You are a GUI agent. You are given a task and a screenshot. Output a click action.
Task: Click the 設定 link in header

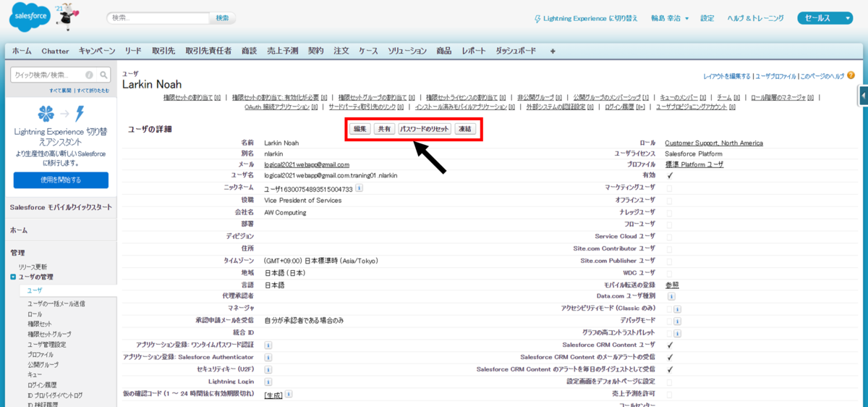pos(707,18)
